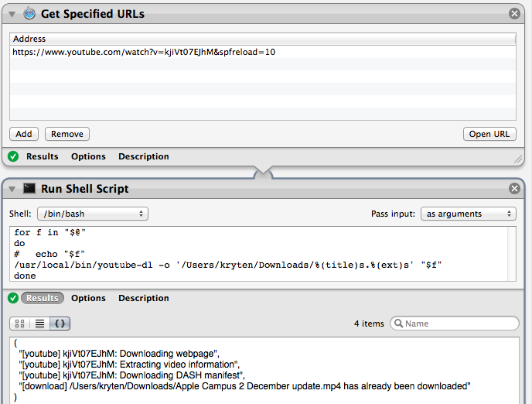Click the terminal icon beside Run Shell Script
This screenshot has width=532, height=404.
point(29,188)
